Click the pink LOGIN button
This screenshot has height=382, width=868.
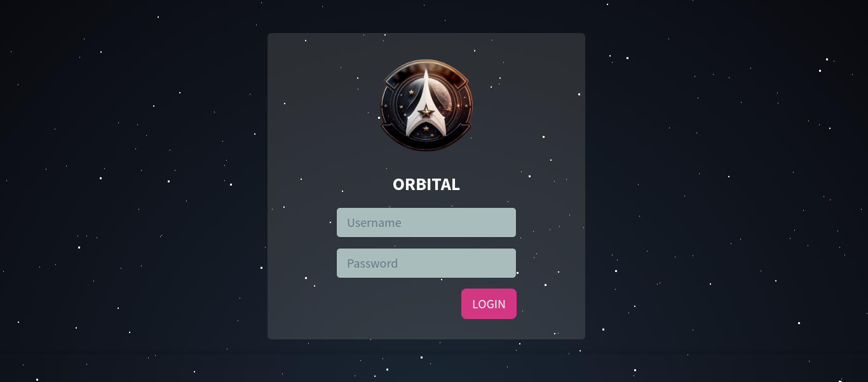click(x=489, y=304)
